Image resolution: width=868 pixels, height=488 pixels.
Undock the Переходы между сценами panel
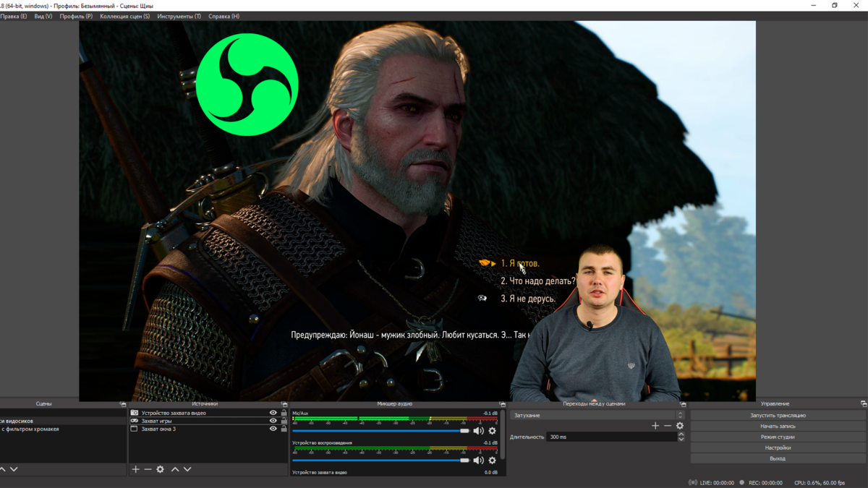683,404
